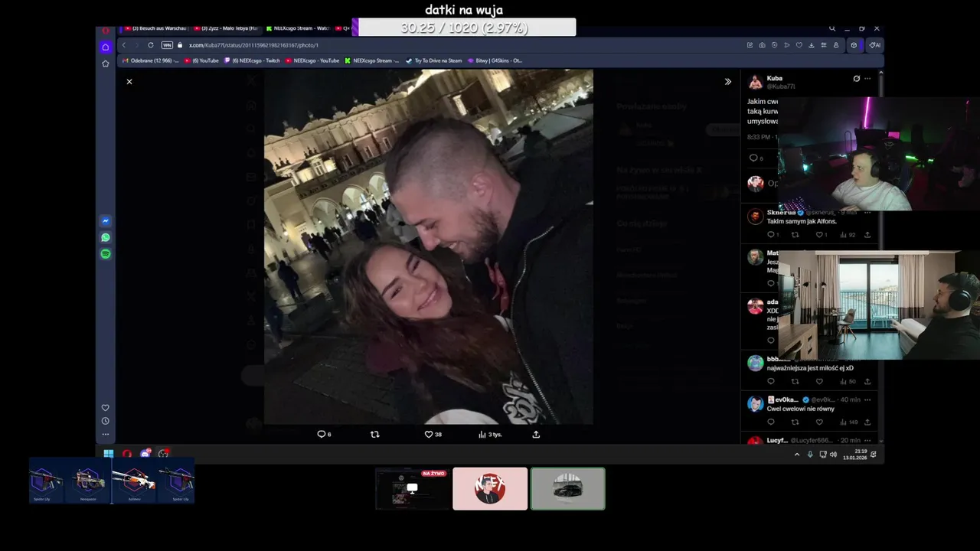This screenshot has height=551, width=980.
Task: Reload the page in Opera
Action: (151, 45)
